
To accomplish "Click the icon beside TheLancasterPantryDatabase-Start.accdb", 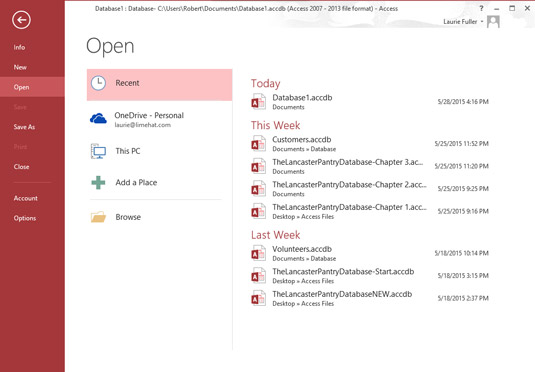I will [x=258, y=275].
